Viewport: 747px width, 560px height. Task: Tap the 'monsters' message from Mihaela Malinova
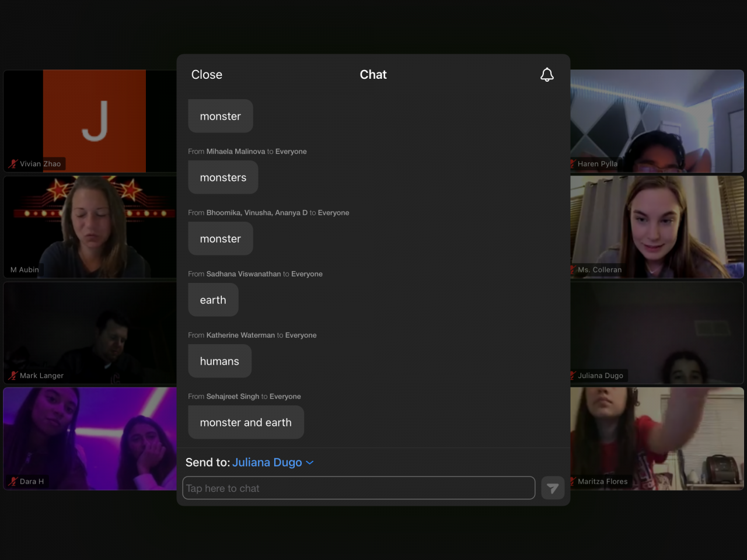point(223,177)
